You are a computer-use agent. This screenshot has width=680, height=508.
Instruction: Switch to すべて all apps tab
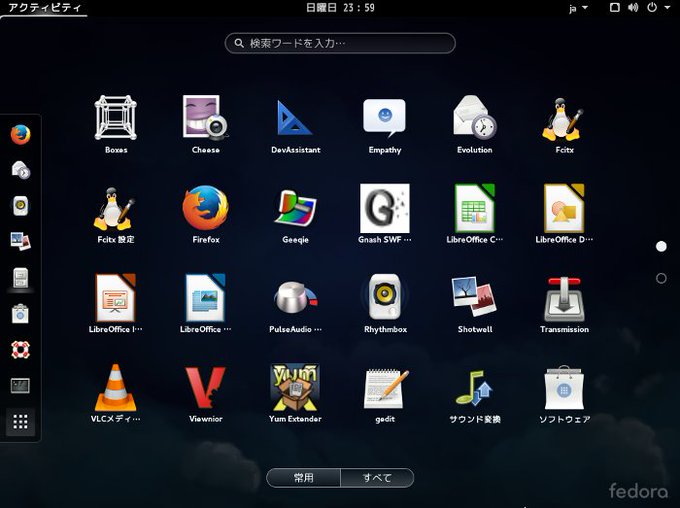(377, 478)
